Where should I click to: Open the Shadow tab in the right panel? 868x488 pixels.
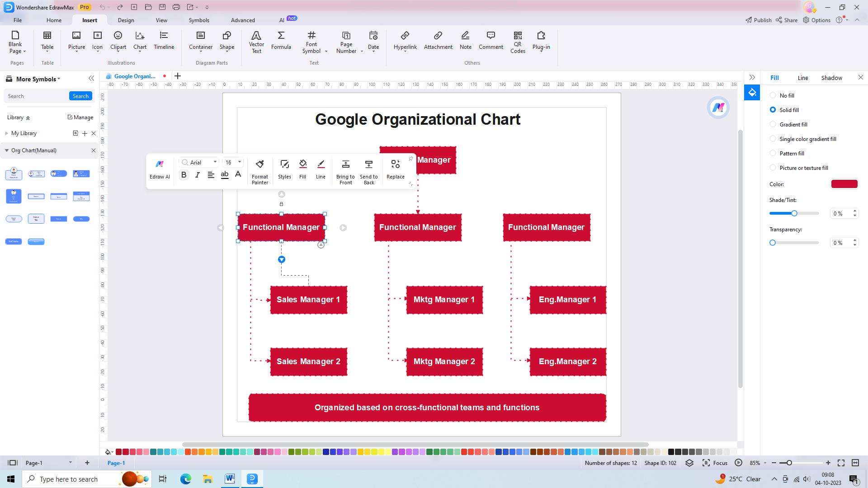tap(831, 78)
